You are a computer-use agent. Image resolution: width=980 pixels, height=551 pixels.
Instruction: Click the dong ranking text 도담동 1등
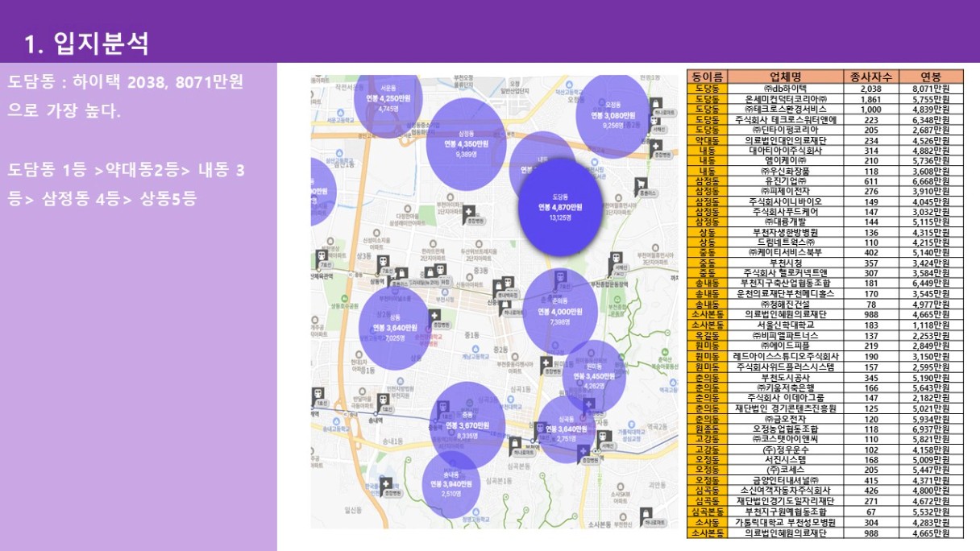[x=127, y=184]
